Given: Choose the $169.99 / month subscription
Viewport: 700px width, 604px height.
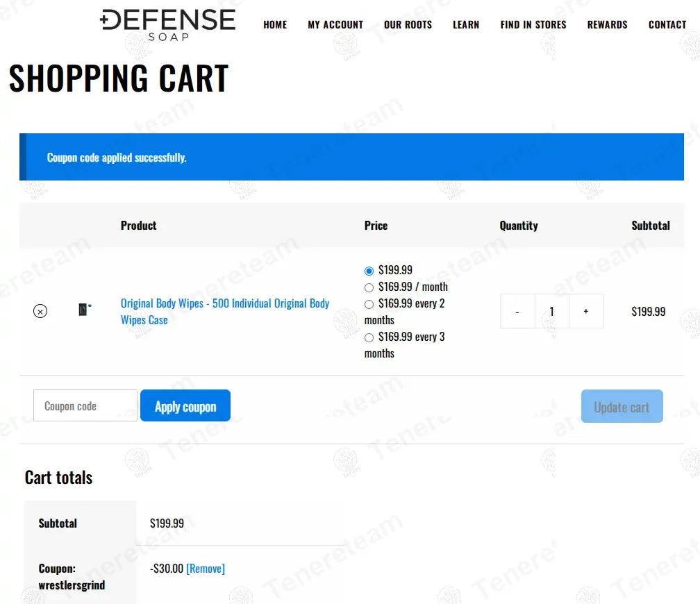Looking at the screenshot, I should pos(369,287).
